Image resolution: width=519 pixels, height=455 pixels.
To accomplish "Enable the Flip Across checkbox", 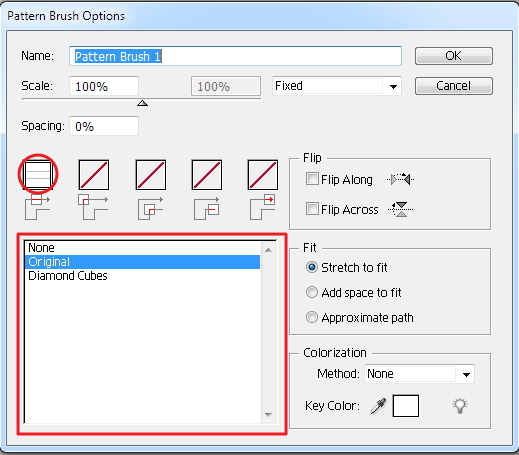I will point(312,209).
